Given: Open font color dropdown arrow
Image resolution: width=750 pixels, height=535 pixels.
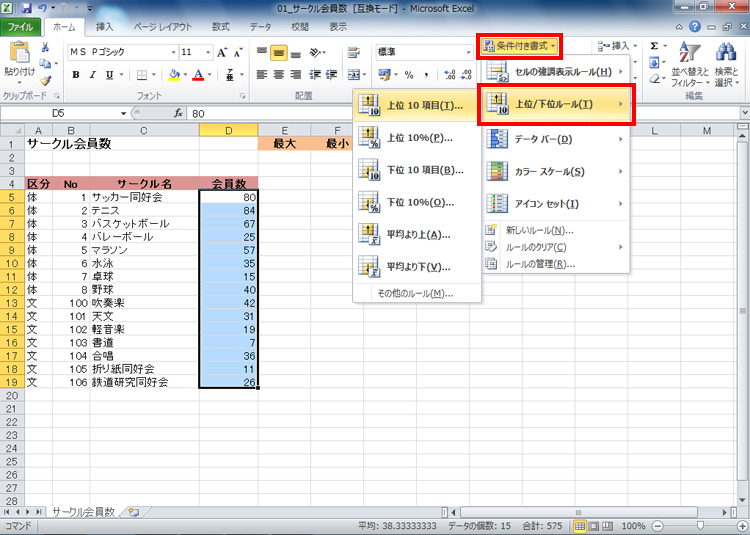Looking at the screenshot, I should pos(209,75).
